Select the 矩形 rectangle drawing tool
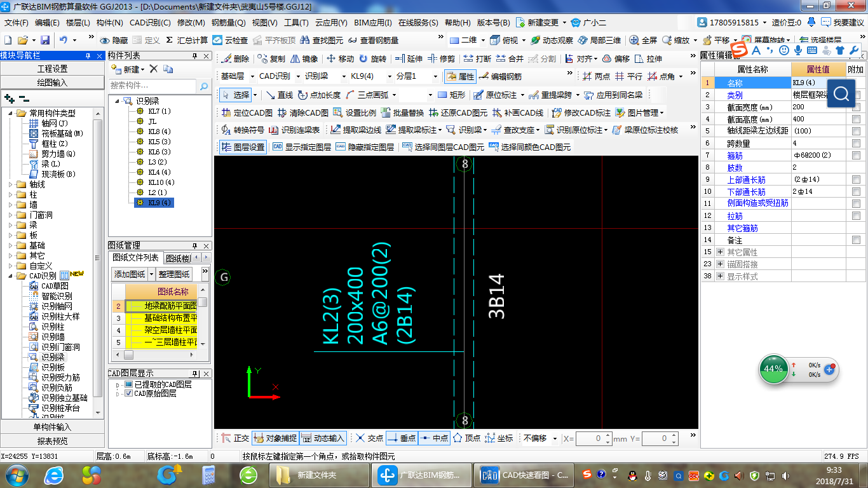 451,95
